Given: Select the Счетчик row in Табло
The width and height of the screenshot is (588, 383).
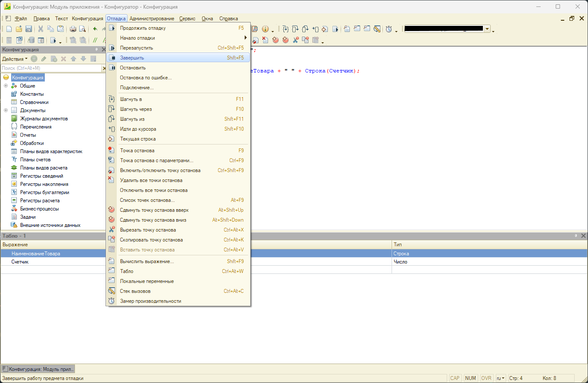Looking at the screenshot, I should click(294, 262).
